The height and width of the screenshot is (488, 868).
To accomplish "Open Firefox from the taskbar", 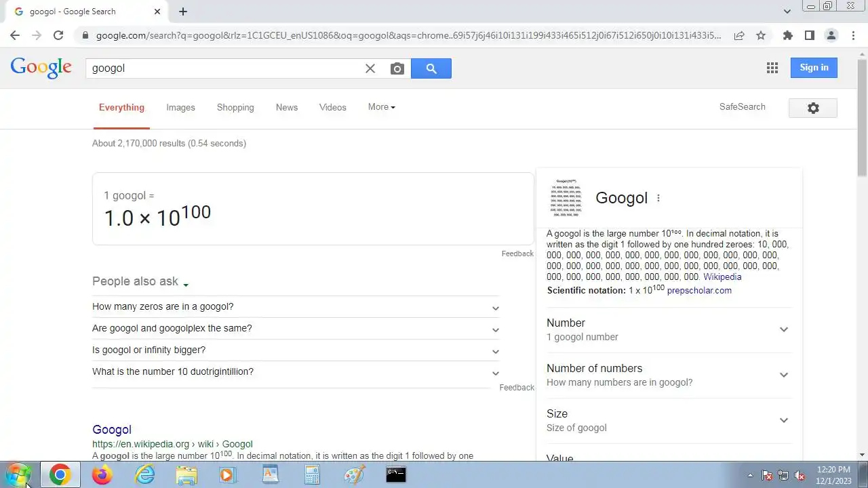I will (x=102, y=475).
